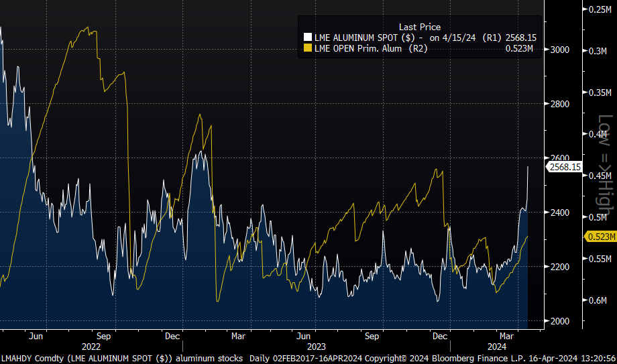Click the 'Daily 02FEB2017-16APR2024' date range text
The height and width of the screenshot is (364, 617).
(x=306, y=359)
